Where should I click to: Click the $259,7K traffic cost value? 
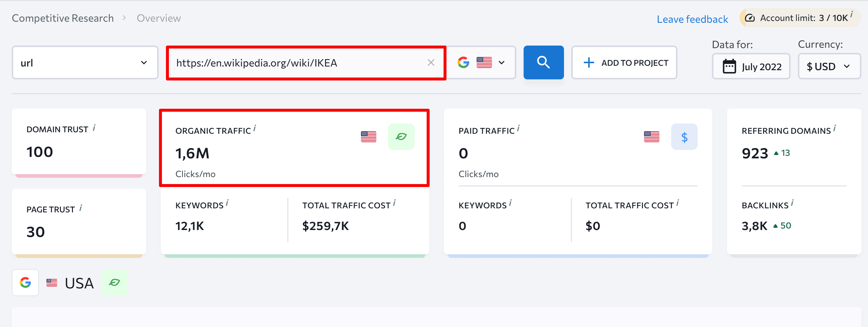click(x=326, y=226)
